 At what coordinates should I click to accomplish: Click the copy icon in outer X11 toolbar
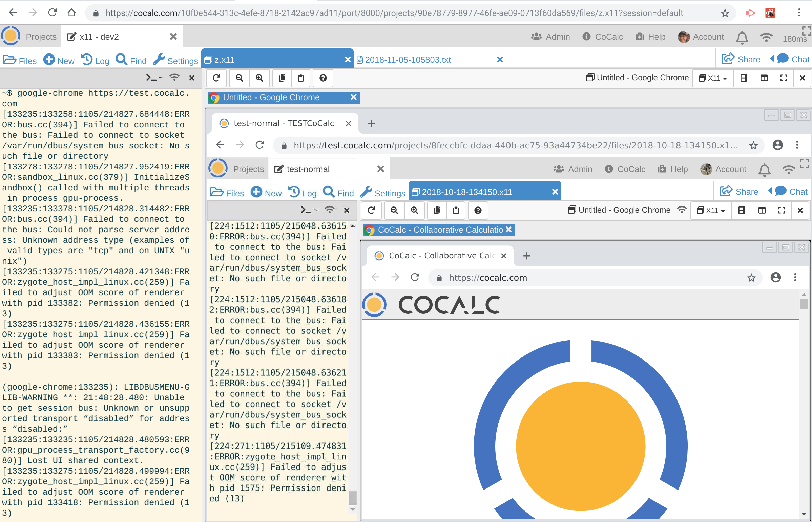[x=282, y=78]
